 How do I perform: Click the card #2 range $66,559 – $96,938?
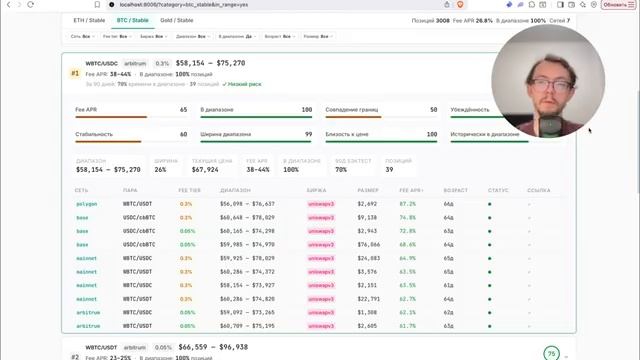[213, 347]
